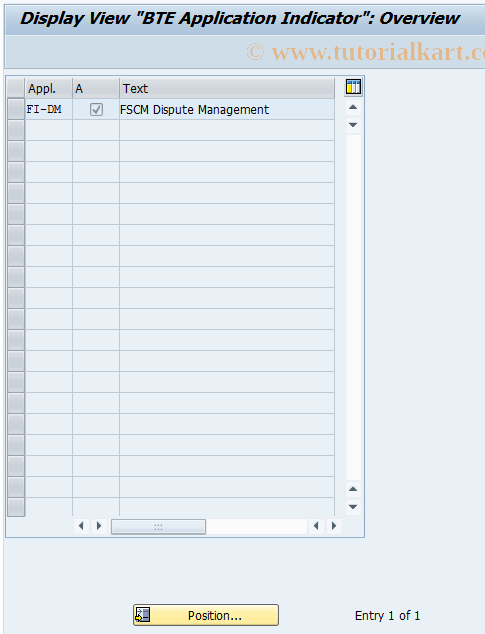Viewport: 485px width, 634px height.
Task: Click the leftmost horizontal scroll left arrow
Action: point(81,526)
